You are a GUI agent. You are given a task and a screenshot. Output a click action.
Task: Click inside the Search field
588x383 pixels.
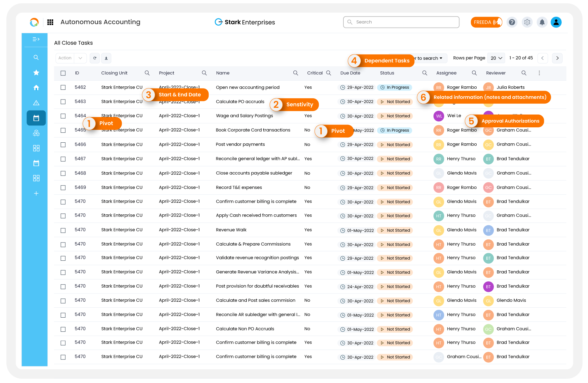coord(401,22)
